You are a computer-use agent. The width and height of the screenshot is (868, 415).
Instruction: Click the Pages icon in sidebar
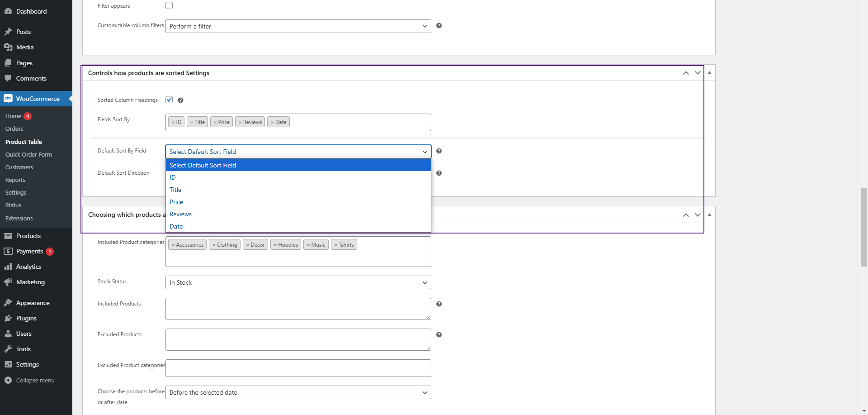(x=8, y=63)
